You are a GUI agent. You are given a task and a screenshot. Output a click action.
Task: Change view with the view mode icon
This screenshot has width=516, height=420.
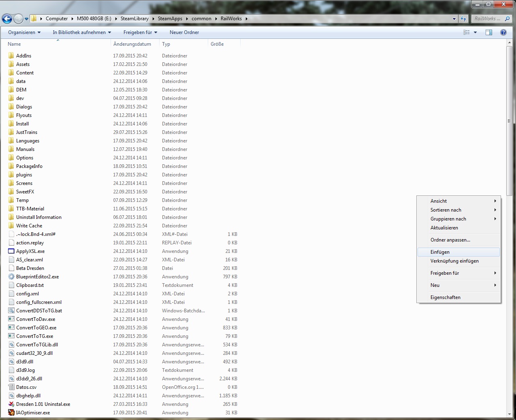(x=467, y=32)
